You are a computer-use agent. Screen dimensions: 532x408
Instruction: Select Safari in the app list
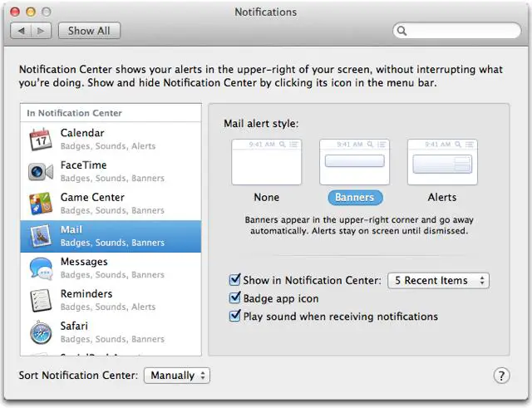pos(111,332)
